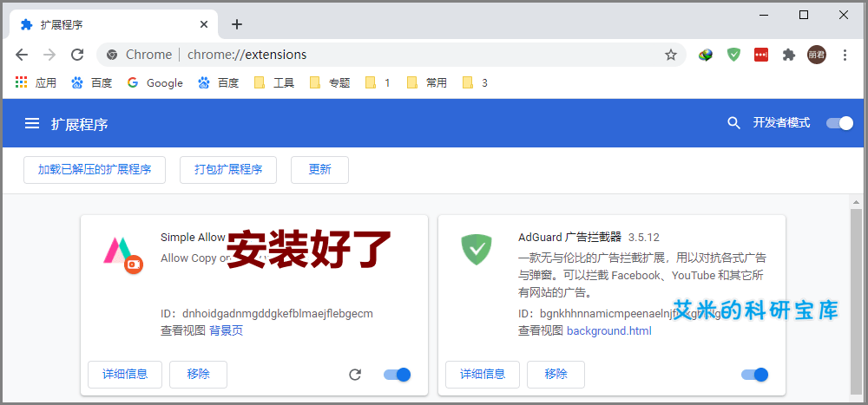
Task: Click the 更新 button
Action: click(320, 170)
